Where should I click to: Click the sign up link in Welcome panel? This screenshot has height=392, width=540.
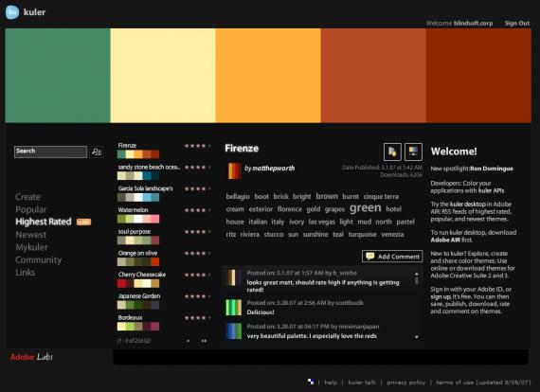(441, 296)
